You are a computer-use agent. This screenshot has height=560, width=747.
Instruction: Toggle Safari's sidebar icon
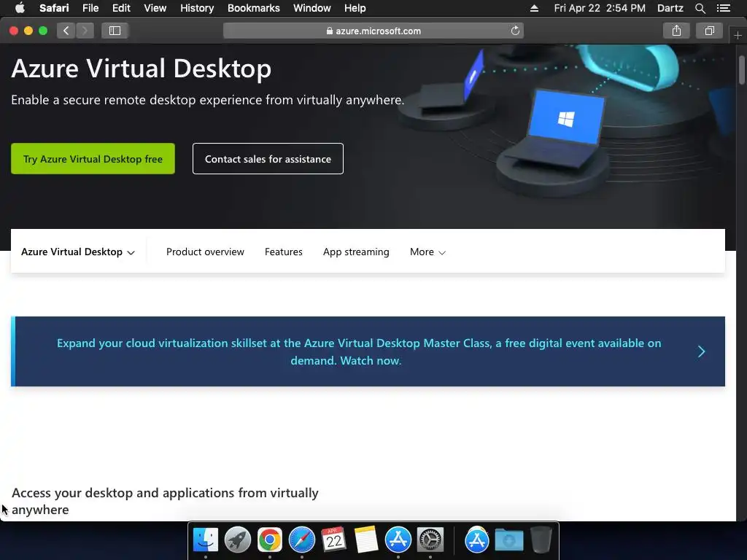point(115,31)
